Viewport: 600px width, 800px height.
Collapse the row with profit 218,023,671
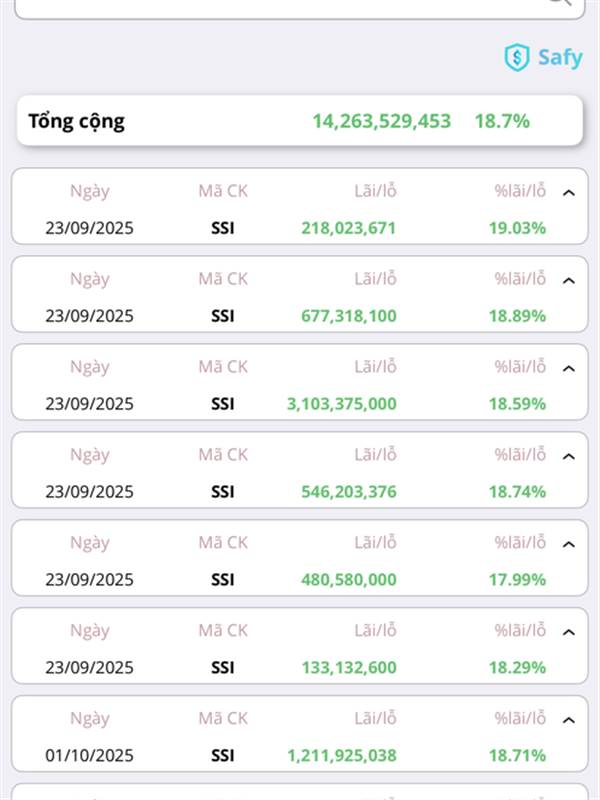pos(569,192)
